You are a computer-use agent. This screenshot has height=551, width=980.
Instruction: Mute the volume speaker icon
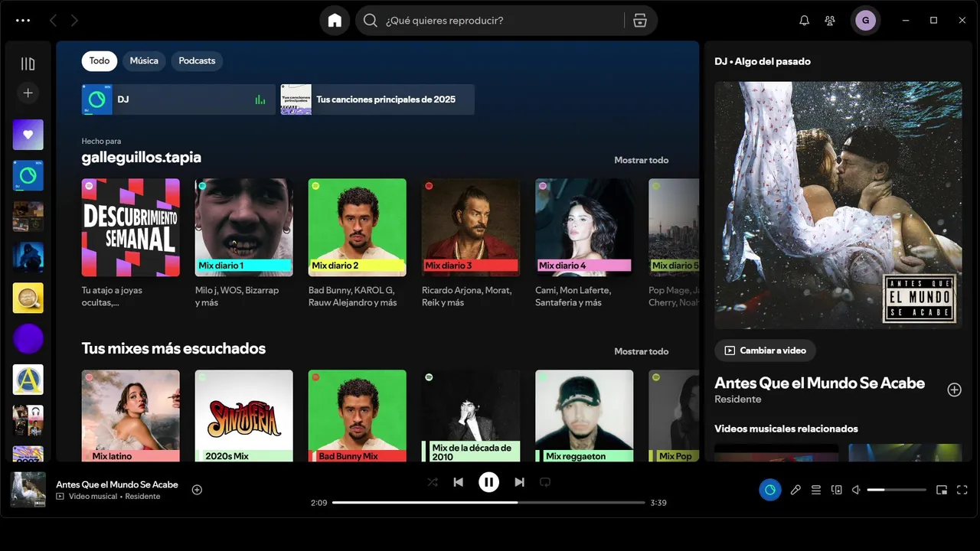click(857, 490)
